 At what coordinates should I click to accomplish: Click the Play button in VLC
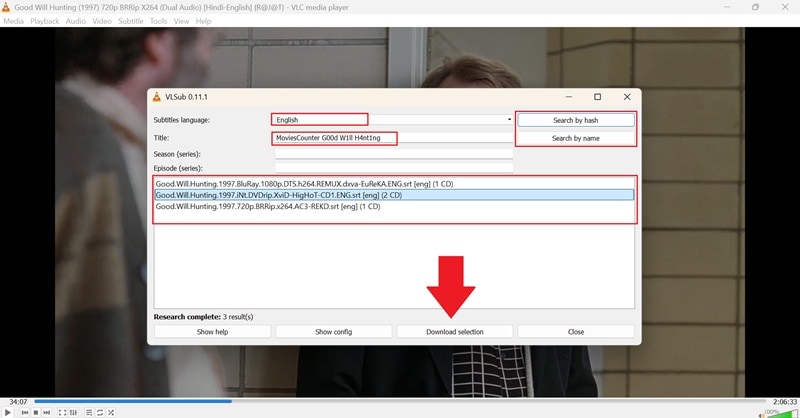point(8,412)
